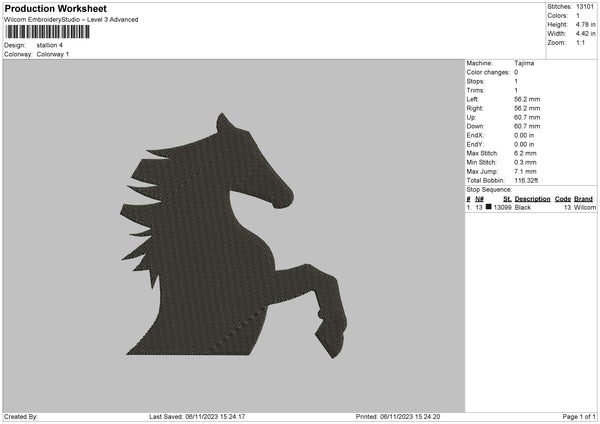The image size is (600, 424).
Task: Click the underlined Brand column header
Action: tap(584, 199)
